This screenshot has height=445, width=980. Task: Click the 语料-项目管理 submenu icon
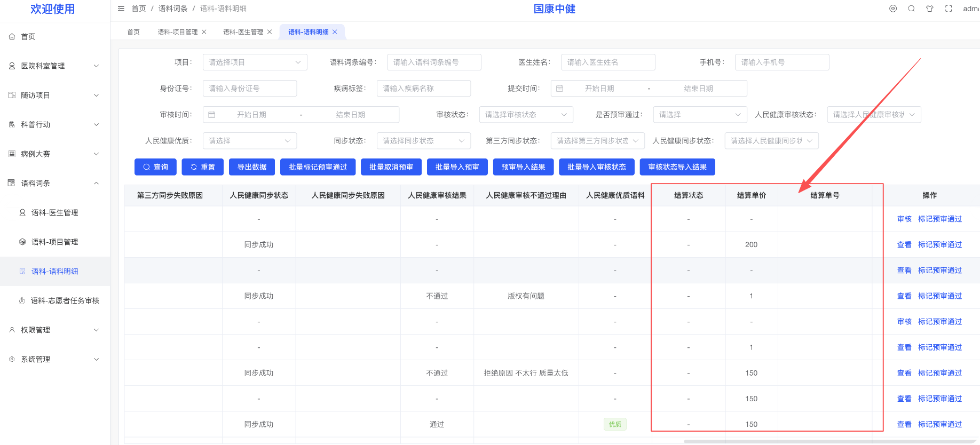22,242
